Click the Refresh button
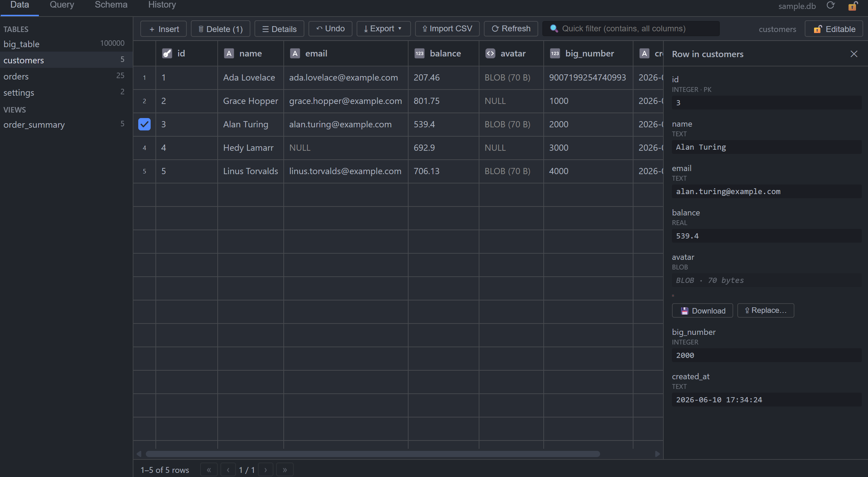 coord(511,29)
